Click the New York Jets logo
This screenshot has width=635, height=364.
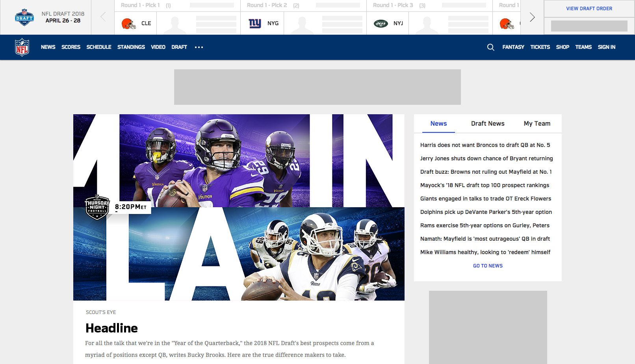(381, 24)
